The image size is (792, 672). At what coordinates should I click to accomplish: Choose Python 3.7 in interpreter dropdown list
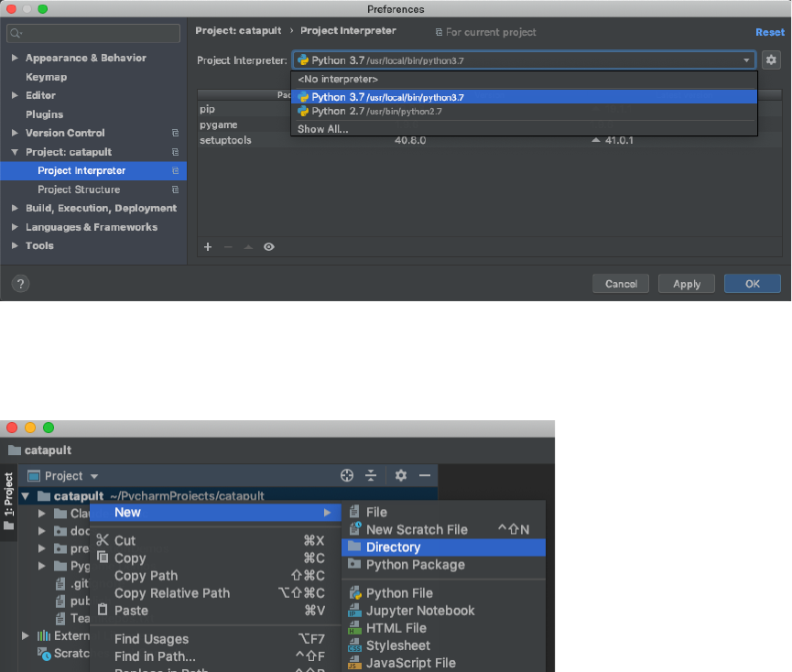tap(524, 97)
